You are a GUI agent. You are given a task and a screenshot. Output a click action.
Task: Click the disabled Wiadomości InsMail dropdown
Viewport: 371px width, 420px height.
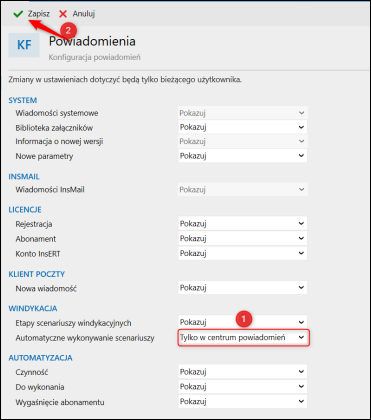pos(243,190)
